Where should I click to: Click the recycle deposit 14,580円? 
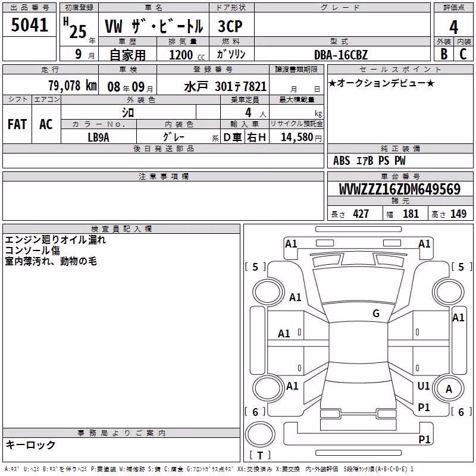[301, 137]
